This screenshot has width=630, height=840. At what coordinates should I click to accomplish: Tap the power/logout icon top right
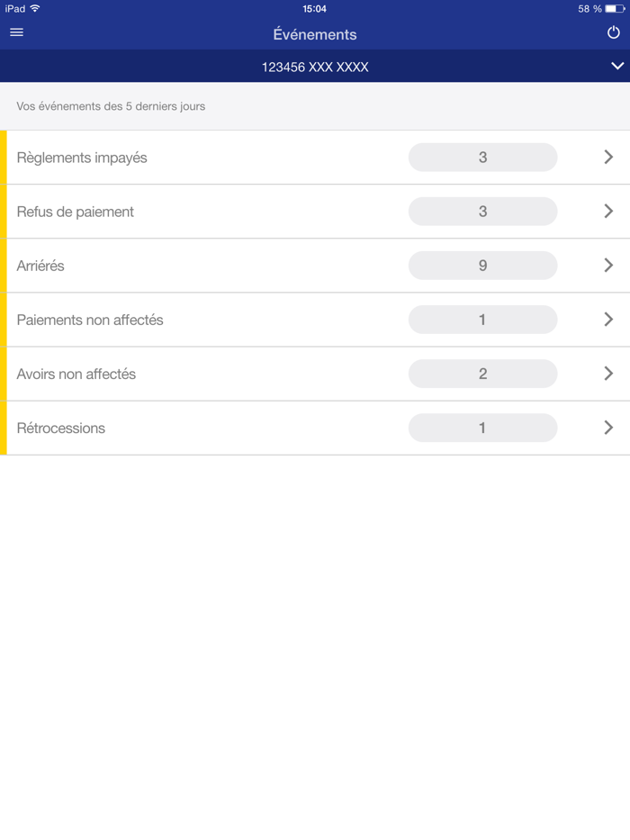coord(614,31)
